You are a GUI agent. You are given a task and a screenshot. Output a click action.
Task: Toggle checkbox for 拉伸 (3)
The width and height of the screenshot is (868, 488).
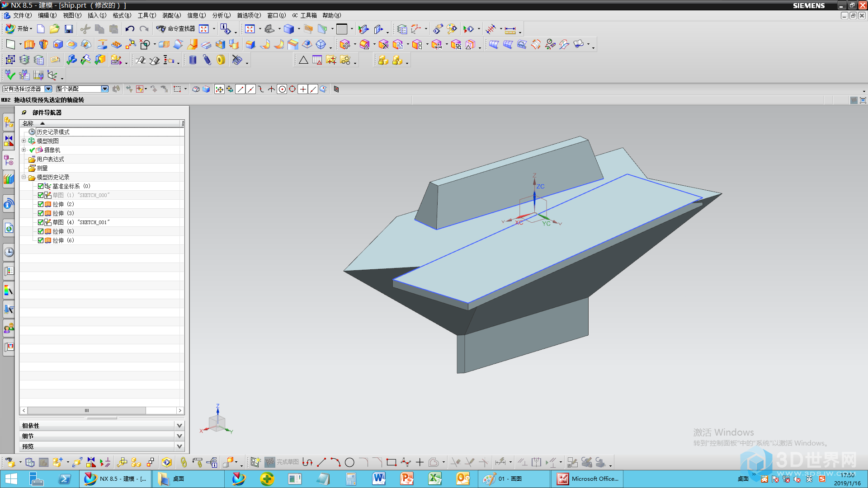[41, 213]
